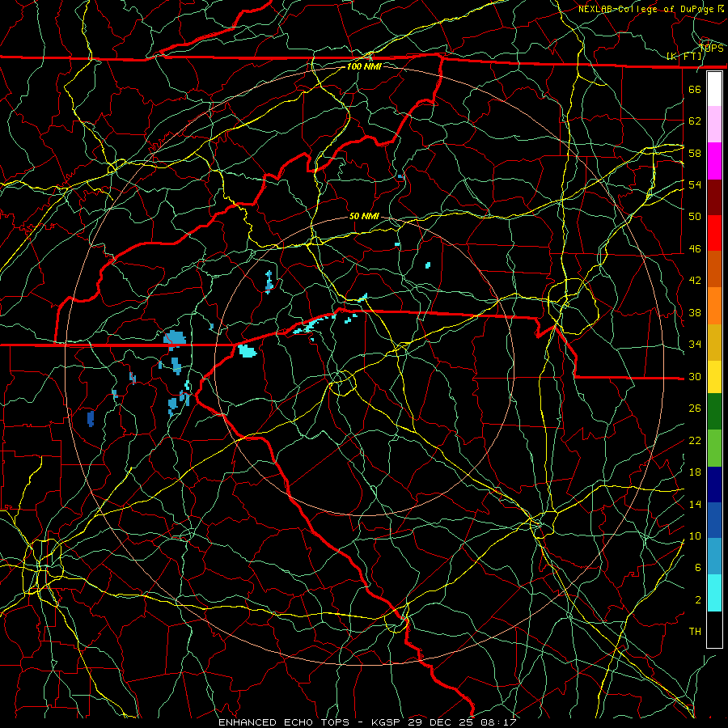Click the legend value "66"
The image size is (728, 728).
click(695, 89)
